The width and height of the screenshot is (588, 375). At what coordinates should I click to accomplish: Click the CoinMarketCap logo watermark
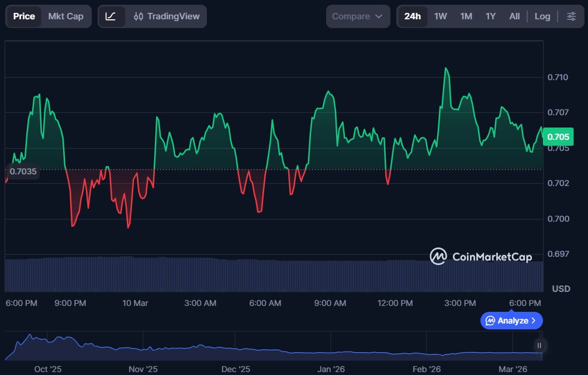pyautogui.click(x=480, y=256)
